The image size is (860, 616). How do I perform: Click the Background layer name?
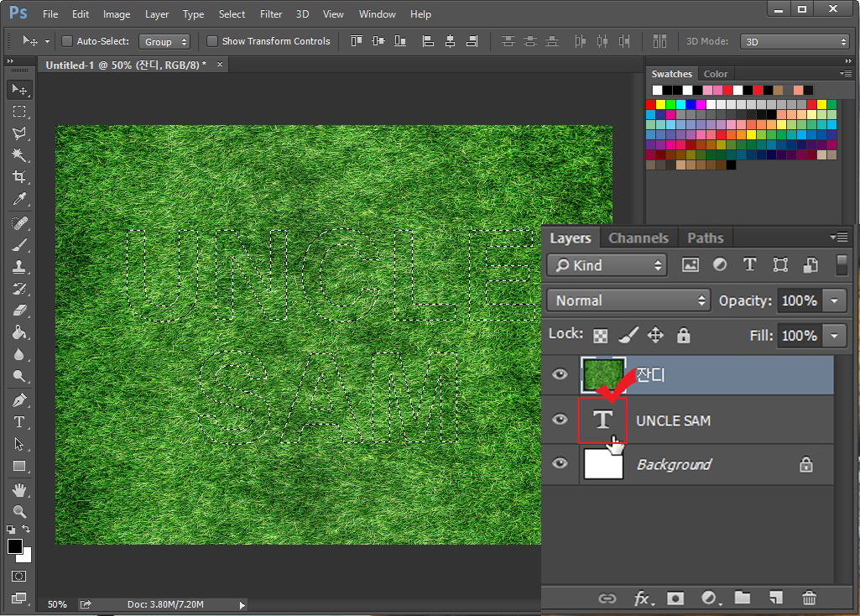click(674, 465)
